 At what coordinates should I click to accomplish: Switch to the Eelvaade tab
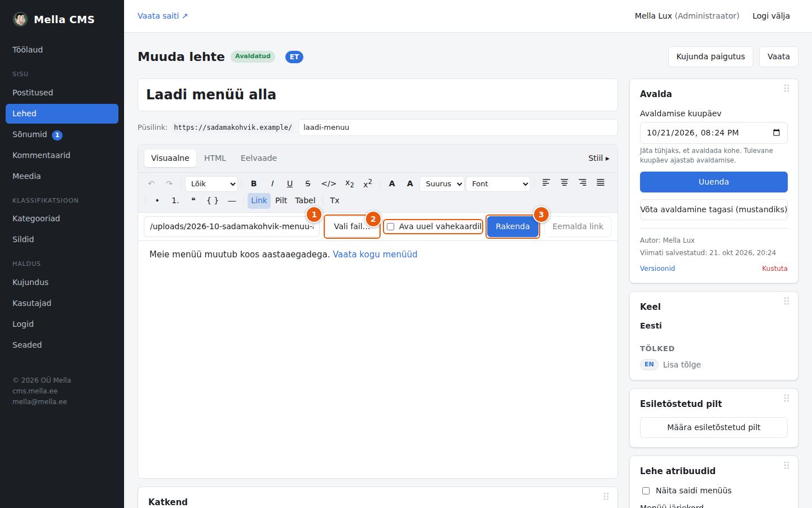[259, 159]
